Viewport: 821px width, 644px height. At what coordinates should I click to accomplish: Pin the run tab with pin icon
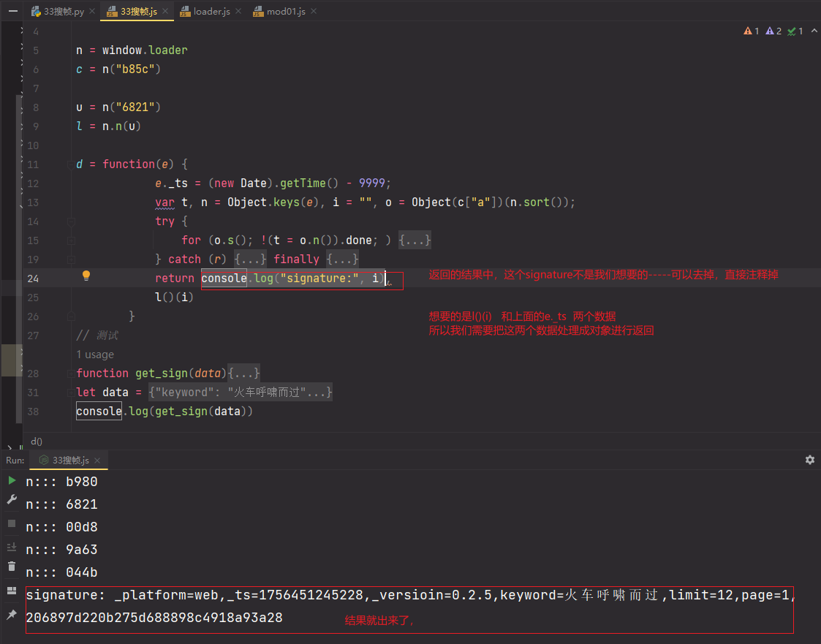[12, 615]
